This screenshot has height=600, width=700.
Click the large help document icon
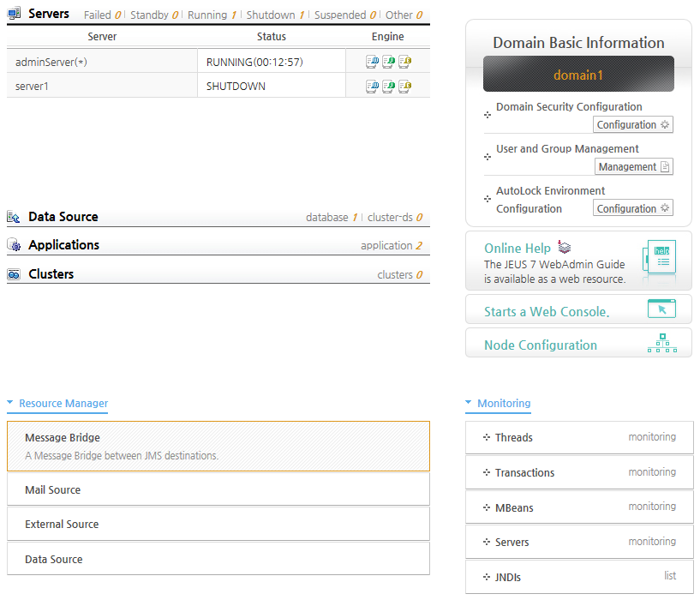[660, 257]
